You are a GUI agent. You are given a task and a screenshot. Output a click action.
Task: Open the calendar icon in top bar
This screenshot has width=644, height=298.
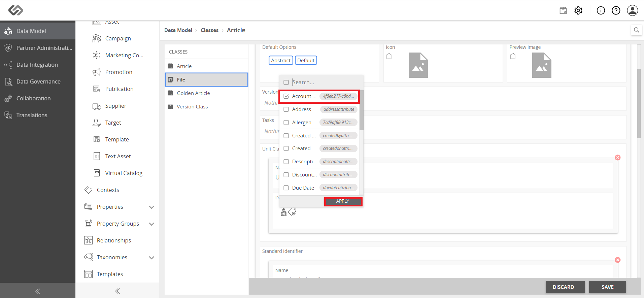(x=563, y=10)
